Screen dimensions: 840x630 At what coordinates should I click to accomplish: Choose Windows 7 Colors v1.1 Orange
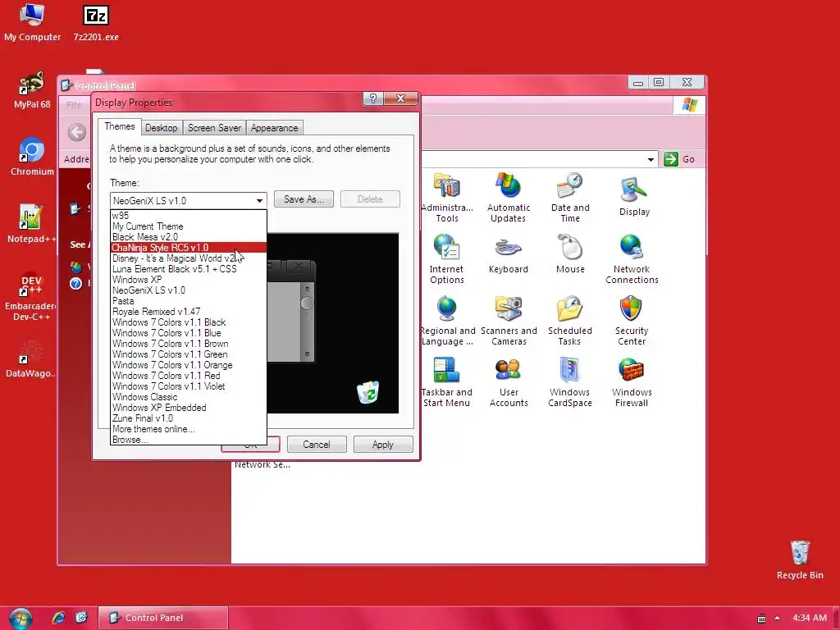[188, 365]
